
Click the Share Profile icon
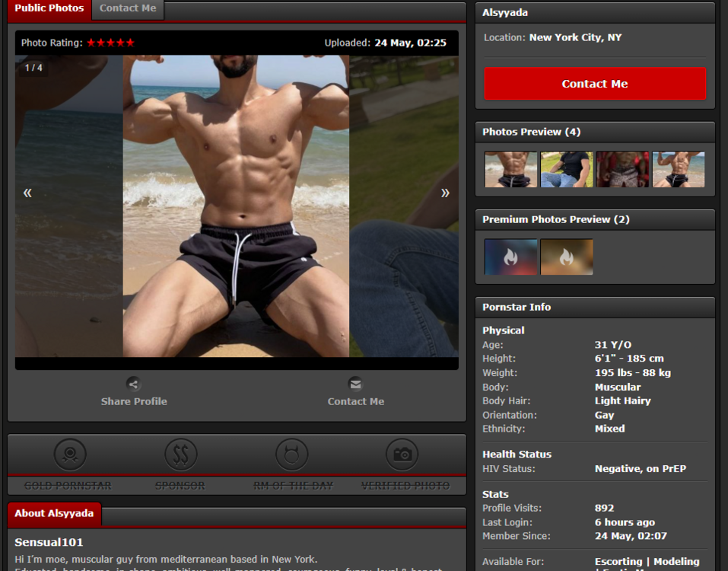point(134,384)
